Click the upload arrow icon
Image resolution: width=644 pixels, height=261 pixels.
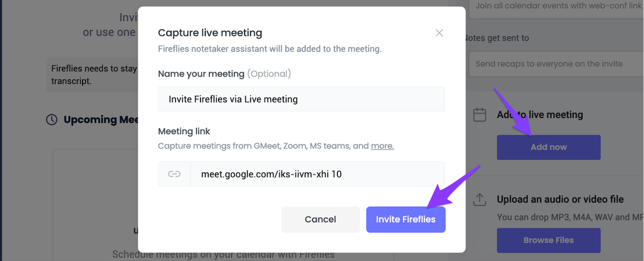[x=479, y=200]
